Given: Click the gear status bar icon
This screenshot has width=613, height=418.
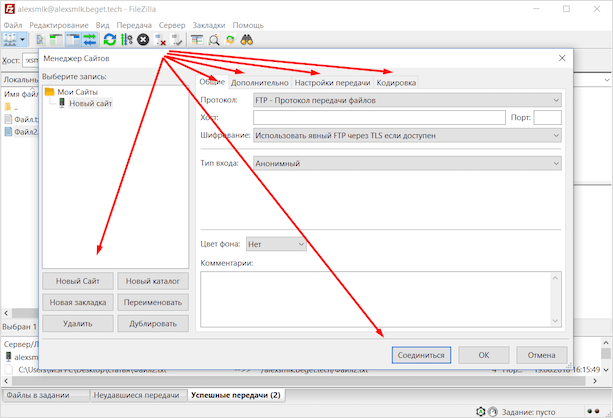Looking at the screenshot, I should click(480, 411).
